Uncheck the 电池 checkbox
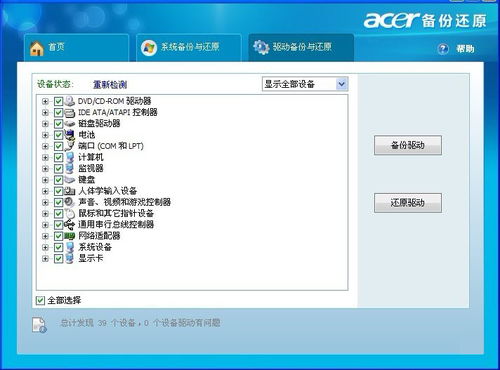This screenshot has width=500, height=370. 58,135
